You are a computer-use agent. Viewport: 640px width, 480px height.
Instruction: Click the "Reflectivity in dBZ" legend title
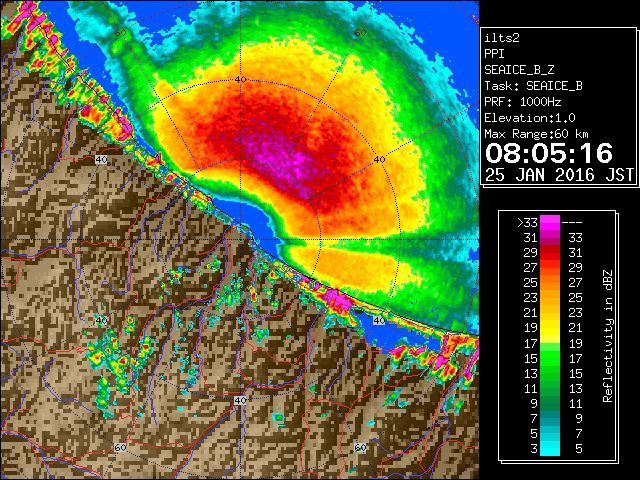(x=607, y=336)
